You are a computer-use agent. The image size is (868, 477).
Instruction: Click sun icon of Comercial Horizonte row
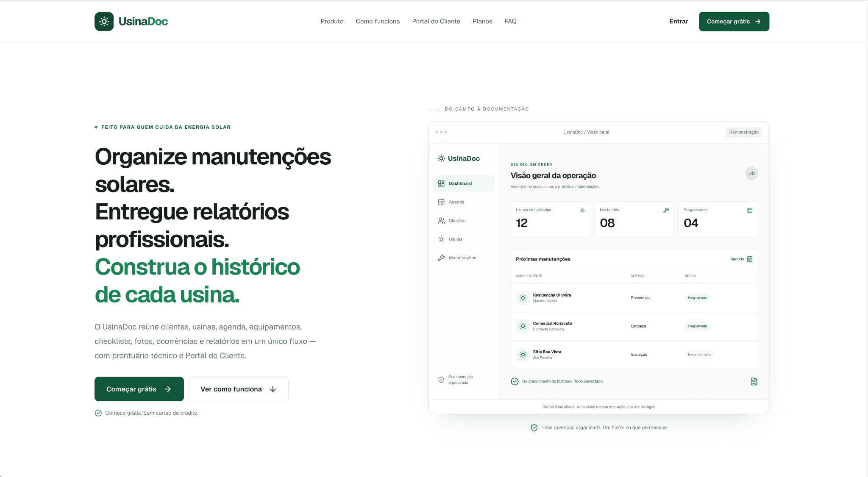(x=523, y=326)
